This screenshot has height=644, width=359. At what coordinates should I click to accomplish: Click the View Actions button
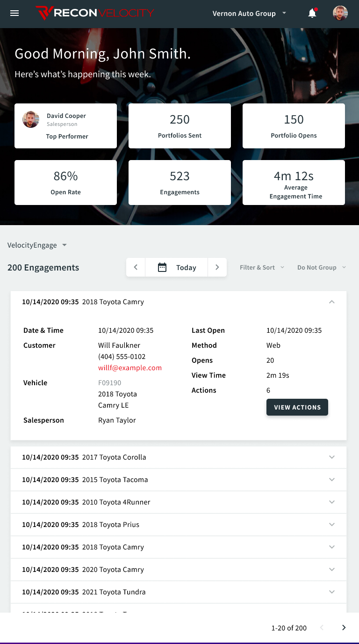click(297, 407)
